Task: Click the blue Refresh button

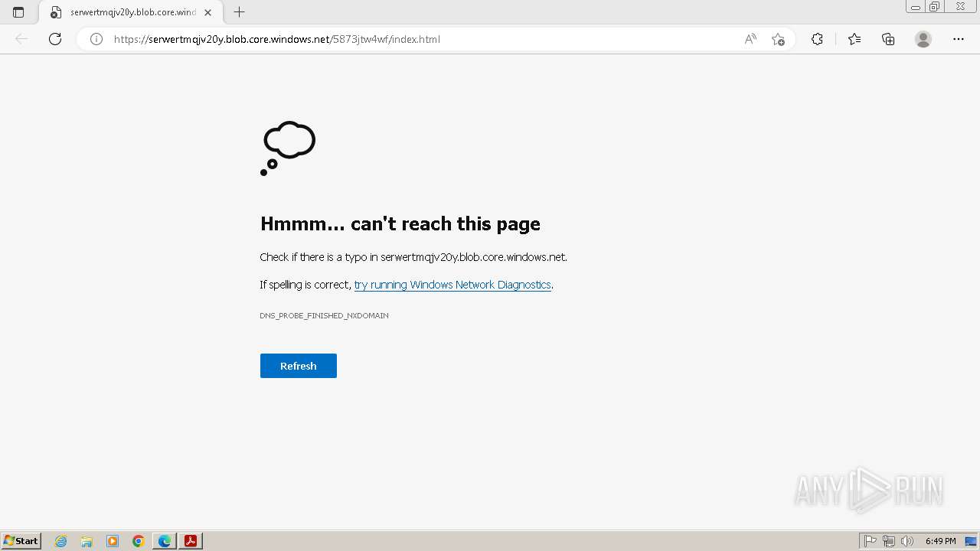Action: [299, 366]
